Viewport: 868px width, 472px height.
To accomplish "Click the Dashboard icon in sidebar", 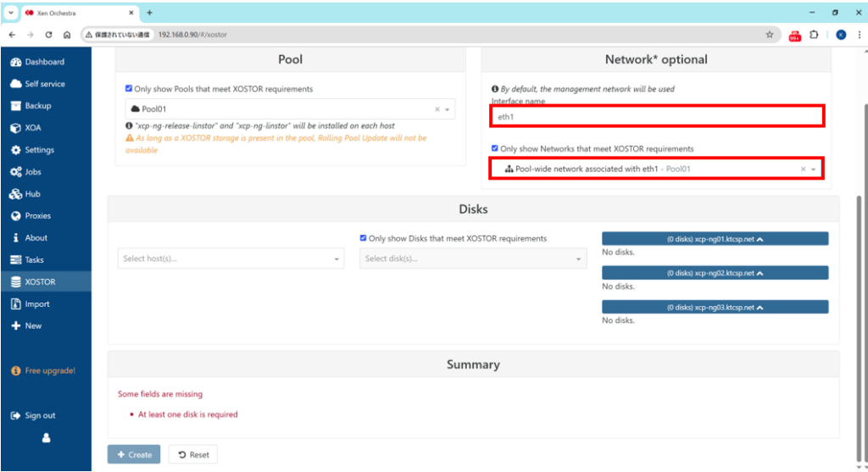I will coord(16,62).
